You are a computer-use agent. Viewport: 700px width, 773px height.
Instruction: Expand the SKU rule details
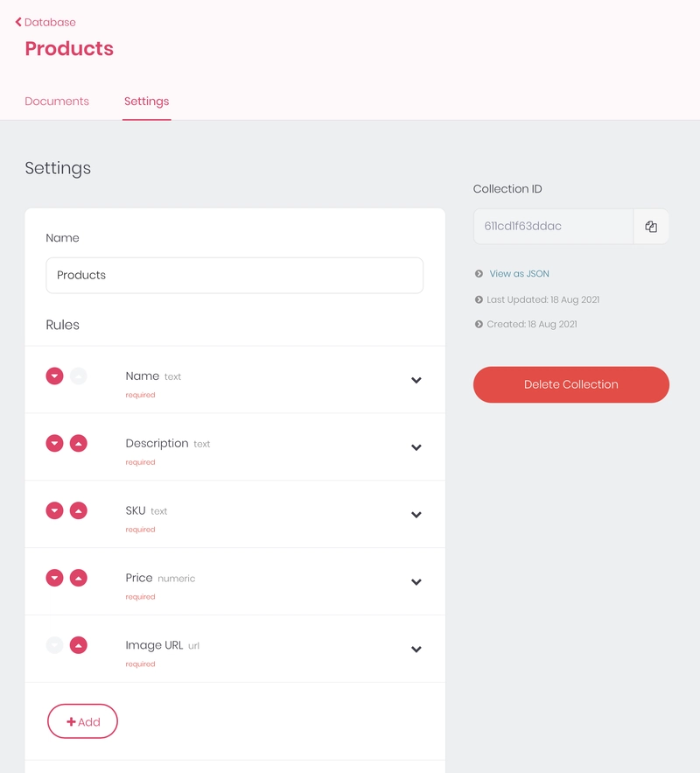coord(416,516)
